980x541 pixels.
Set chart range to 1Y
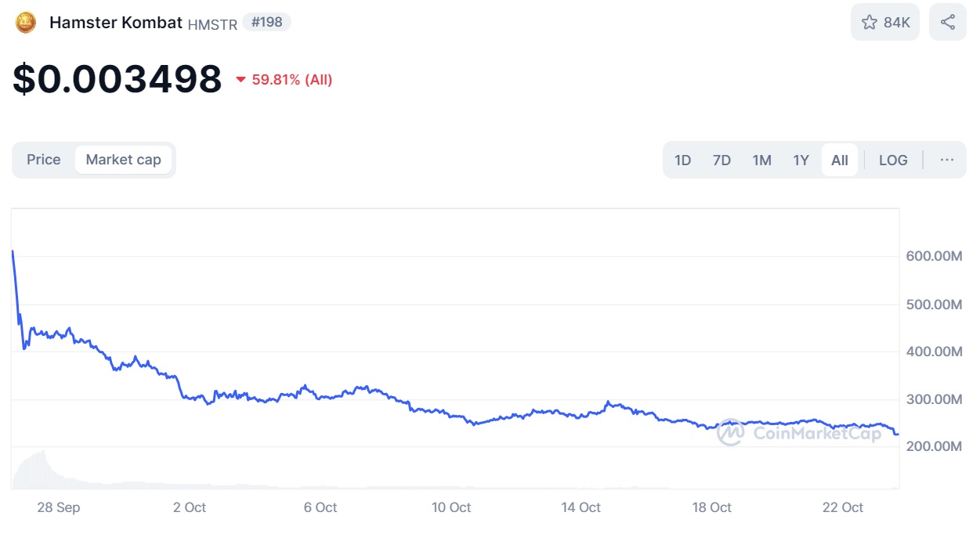pos(801,160)
